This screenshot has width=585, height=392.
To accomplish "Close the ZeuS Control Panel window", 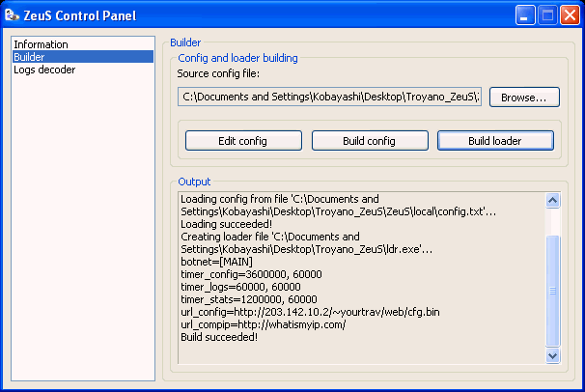I will pos(569,15).
